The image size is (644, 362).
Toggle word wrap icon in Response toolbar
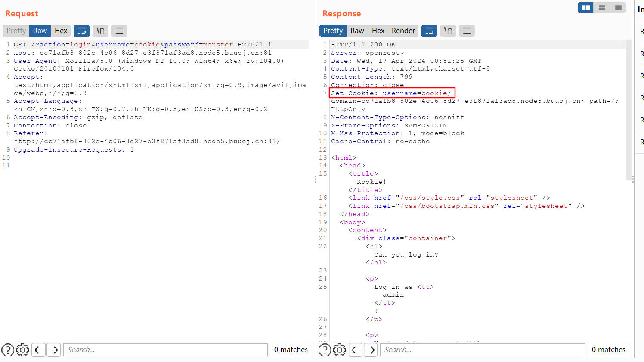(429, 31)
